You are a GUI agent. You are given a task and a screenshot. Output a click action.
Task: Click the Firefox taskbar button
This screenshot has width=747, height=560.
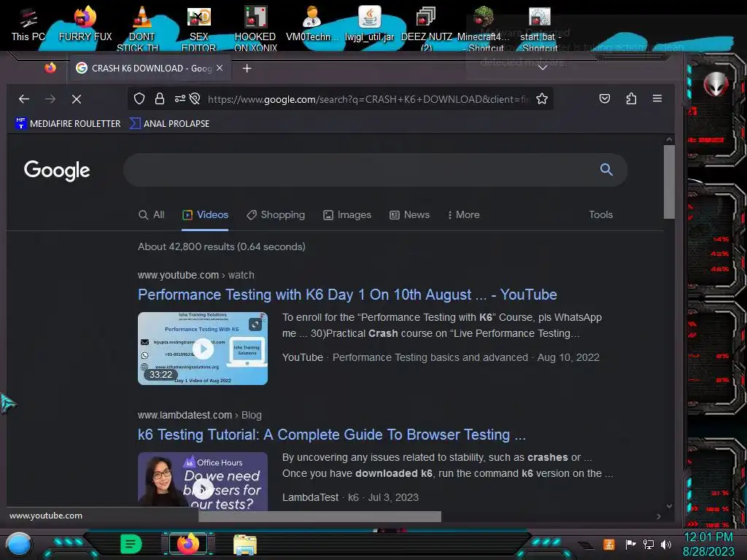187,544
